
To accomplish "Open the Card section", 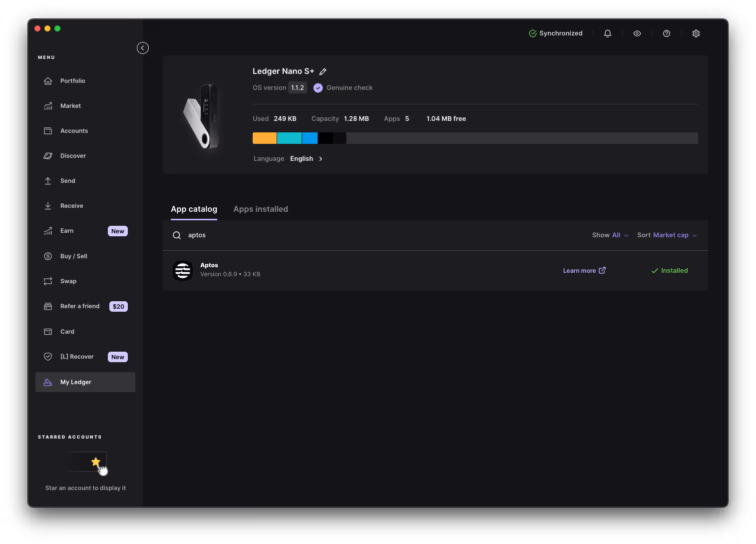I will [85, 332].
